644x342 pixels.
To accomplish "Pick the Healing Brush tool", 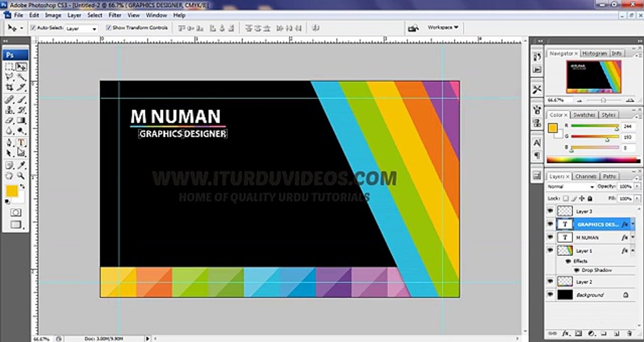I will (x=9, y=100).
